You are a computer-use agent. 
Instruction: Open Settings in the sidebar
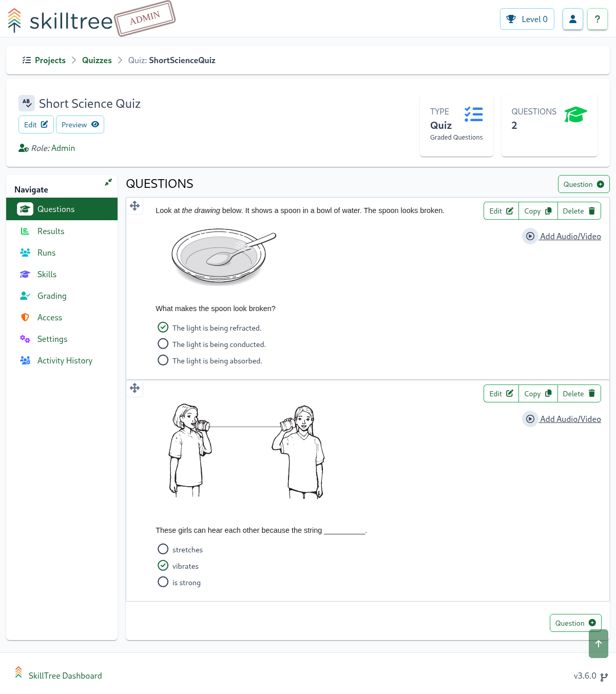62,339
